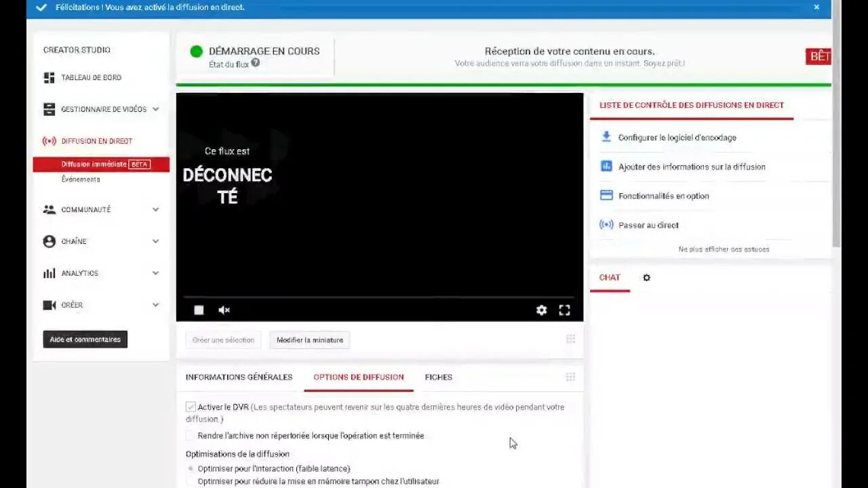Switch to Informations générales tab

click(x=239, y=378)
